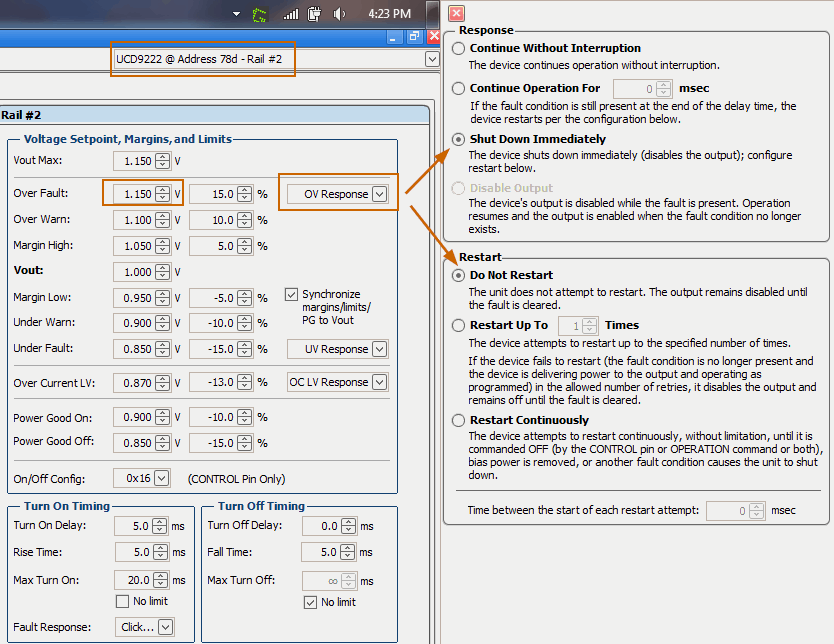Click the power plug tray icon
This screenshot has width=834, height=644.
tap(314, 14)
